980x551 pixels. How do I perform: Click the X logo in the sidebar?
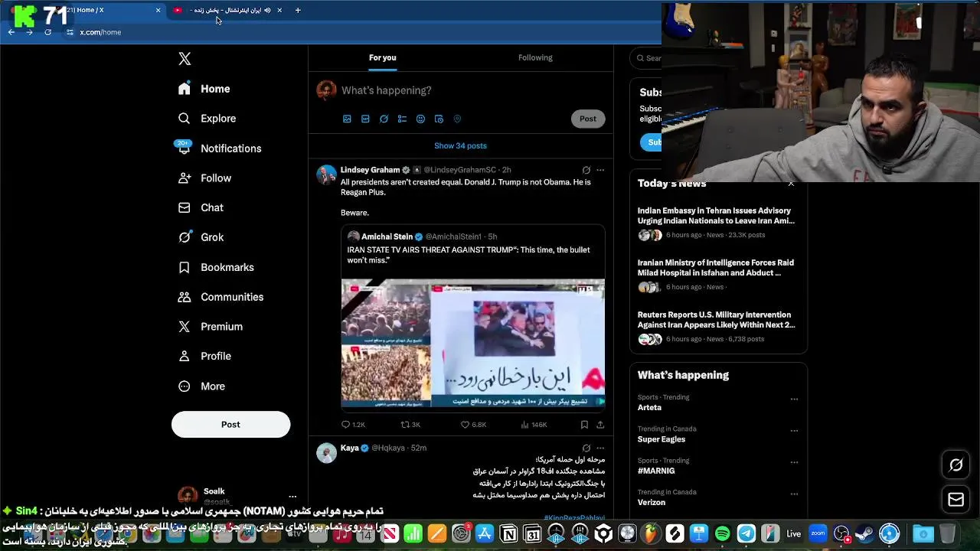pyautogui.click(x=185, y=59)
